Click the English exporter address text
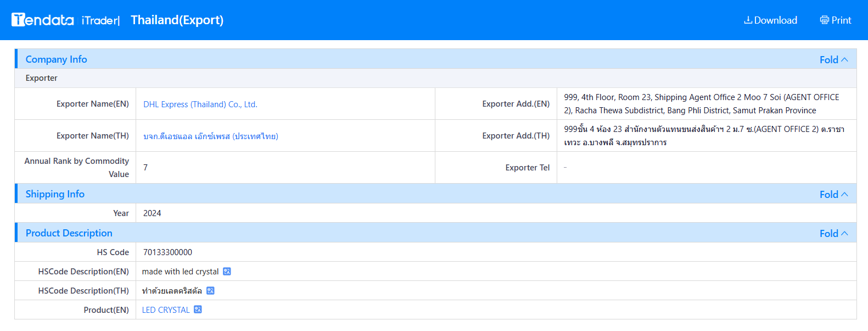Screen dimensions: 868x331 (x=702, y=104)
